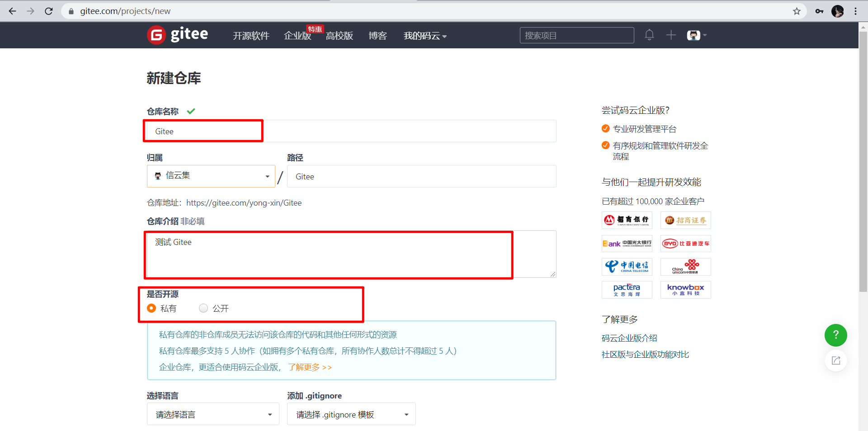Open 高校版 in the navbar
The image size is (868, 431).
[x=340, y=36]
